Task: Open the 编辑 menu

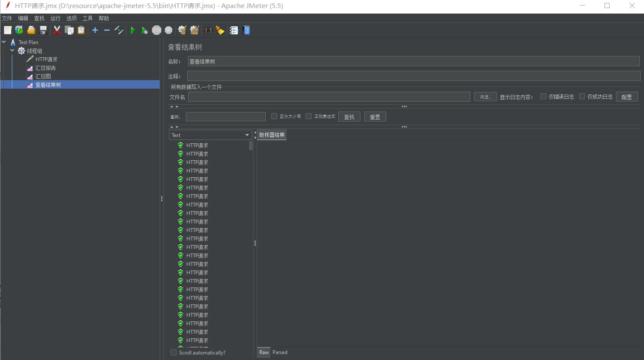Action: 23,18
